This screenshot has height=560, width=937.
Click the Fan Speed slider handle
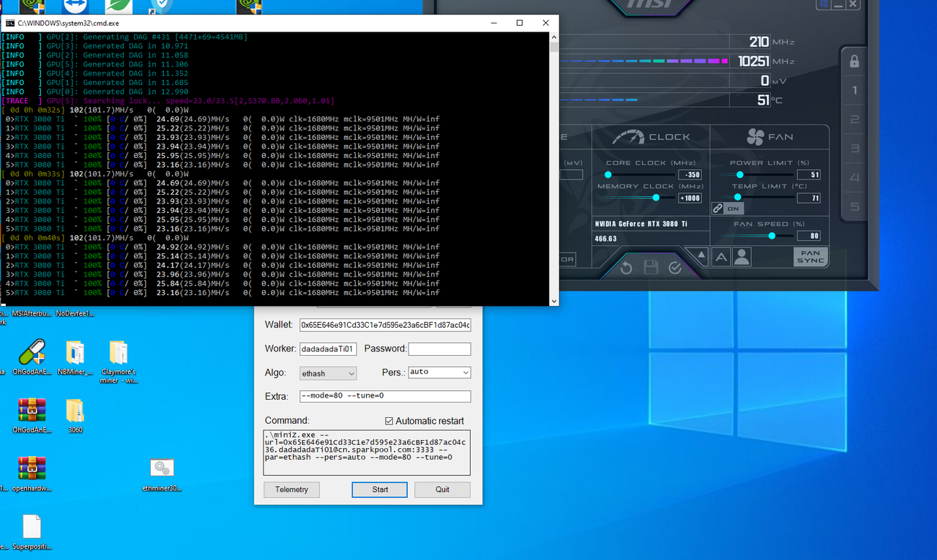pos(772,236)
